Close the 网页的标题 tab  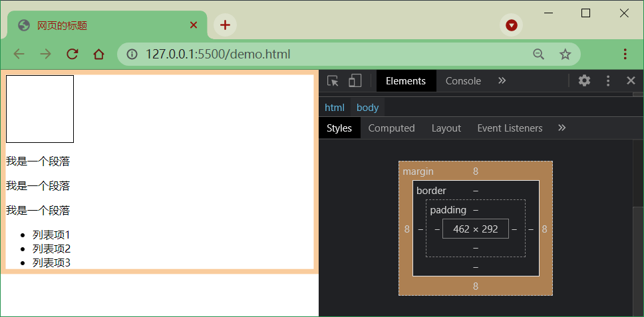pos(194,25)
